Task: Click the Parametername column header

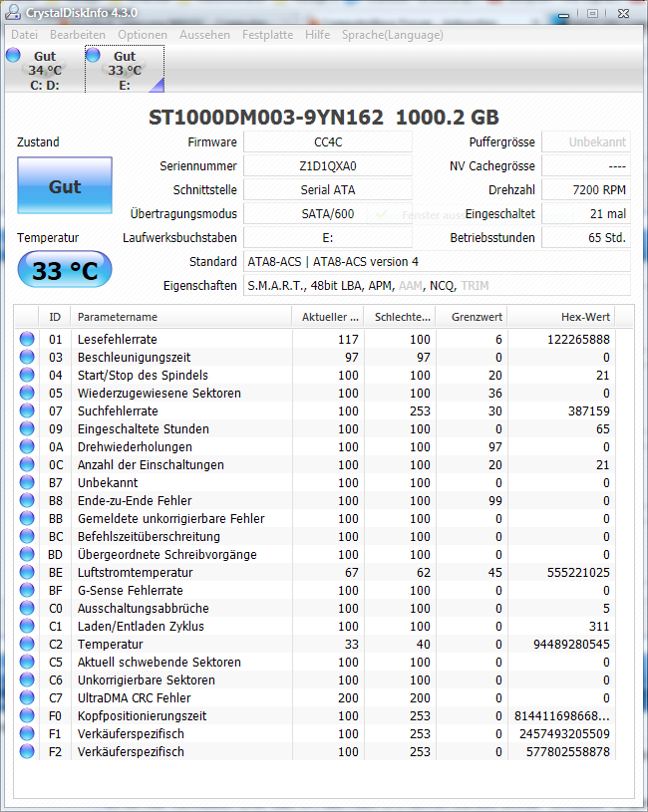Action: pyautogui.click(x=181, y=317)
